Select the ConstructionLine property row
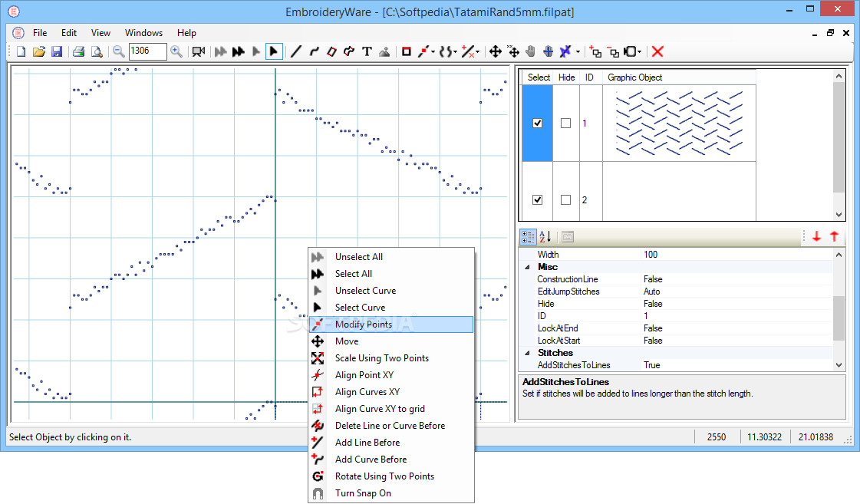 coord(676,279)
